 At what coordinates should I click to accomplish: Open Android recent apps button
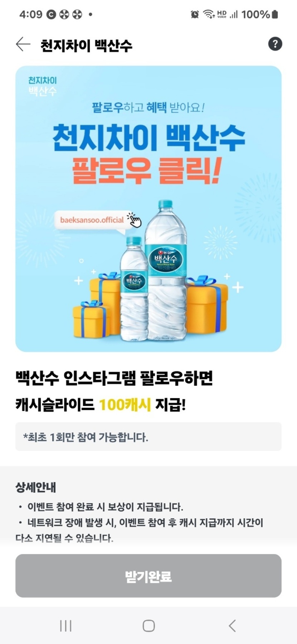[x=66, y=626]
